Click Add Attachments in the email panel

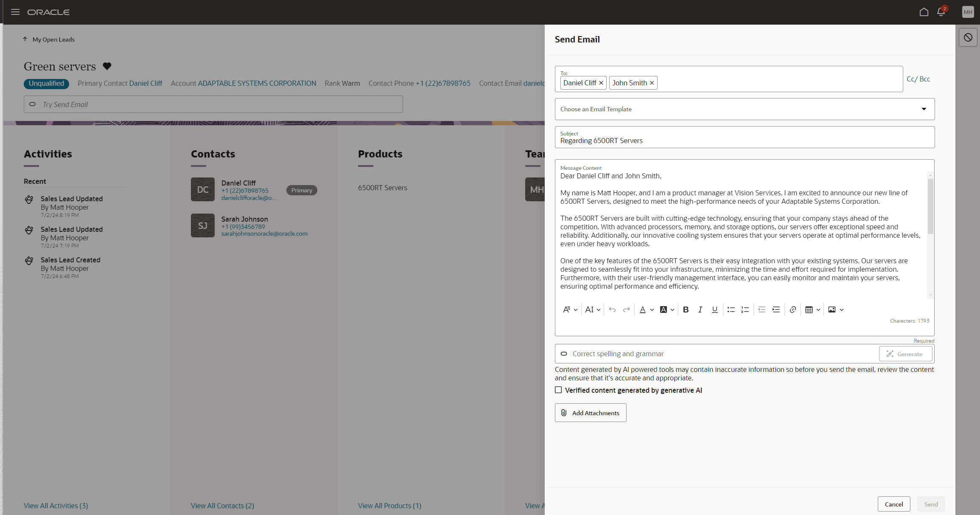[x=590, y=412]
